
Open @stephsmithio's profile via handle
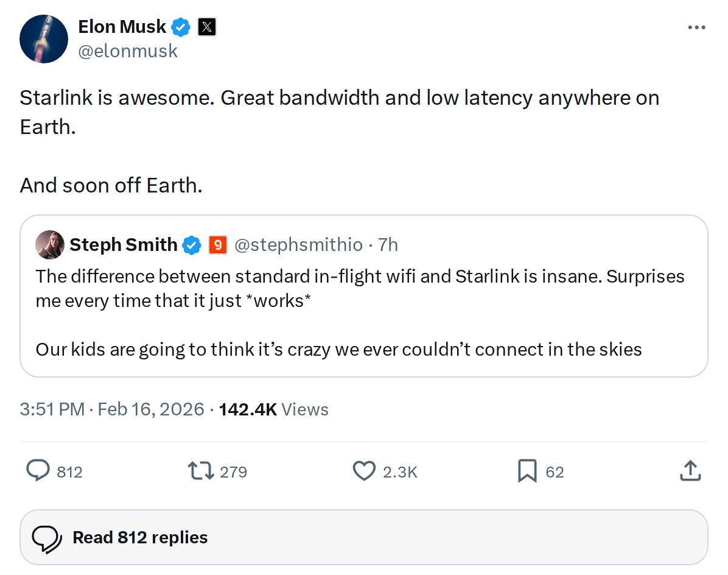[x=299, y=245]
